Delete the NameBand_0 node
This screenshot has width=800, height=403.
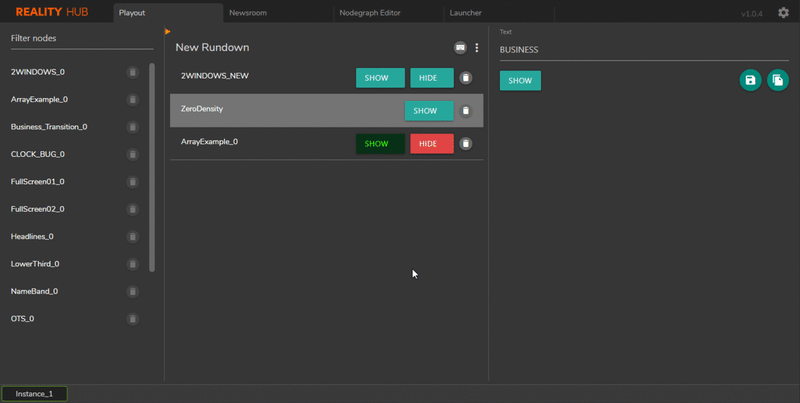pos(133,292)
